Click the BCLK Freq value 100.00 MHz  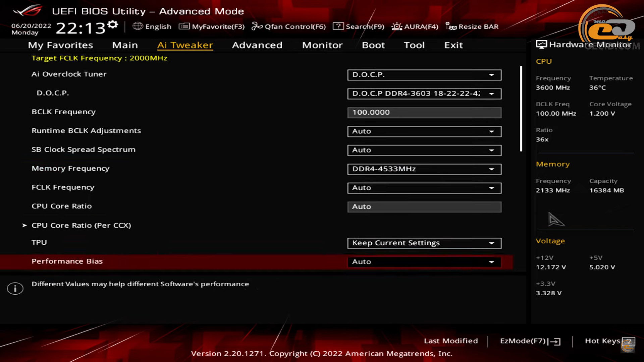click(556, 114)
